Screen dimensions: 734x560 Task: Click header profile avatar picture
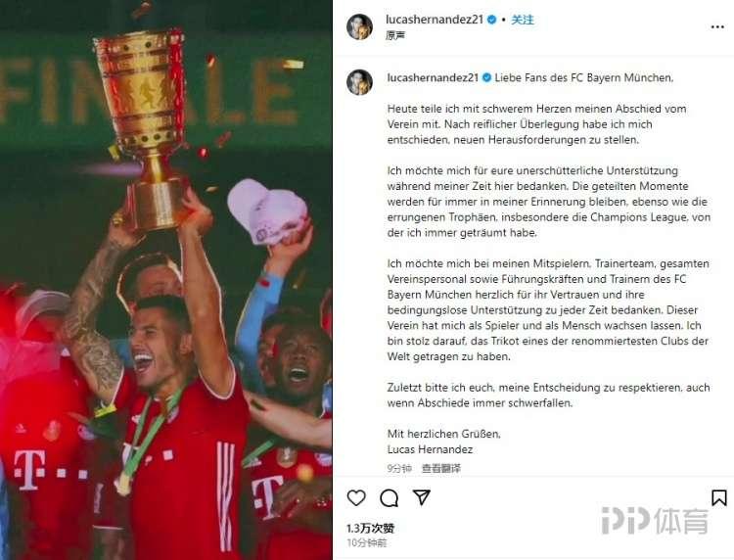coord(359,26)
